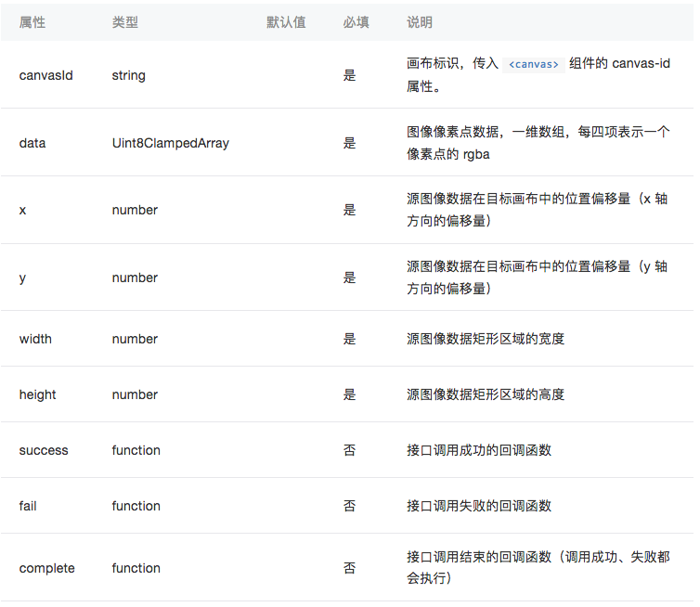Image resolution: width=700 pixels, height=607 pixels.
Task: Click 是 in the y row
Action: [350, 278]
